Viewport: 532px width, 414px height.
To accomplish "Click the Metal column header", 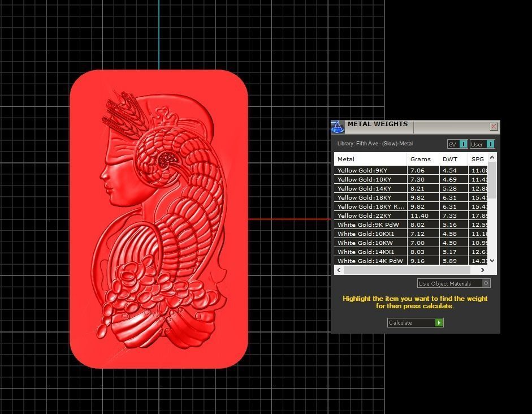I will click(x=370, y=159).
